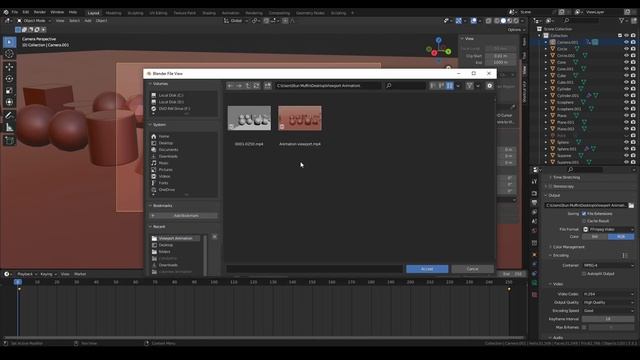Refresh the file list in File View

click(x=256, y=86)
